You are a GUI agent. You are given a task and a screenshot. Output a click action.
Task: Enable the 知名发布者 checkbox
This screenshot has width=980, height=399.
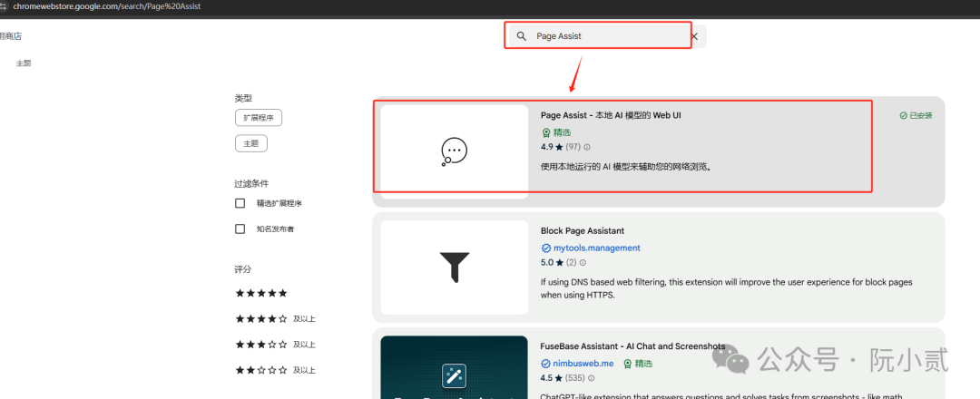(240, 229)
